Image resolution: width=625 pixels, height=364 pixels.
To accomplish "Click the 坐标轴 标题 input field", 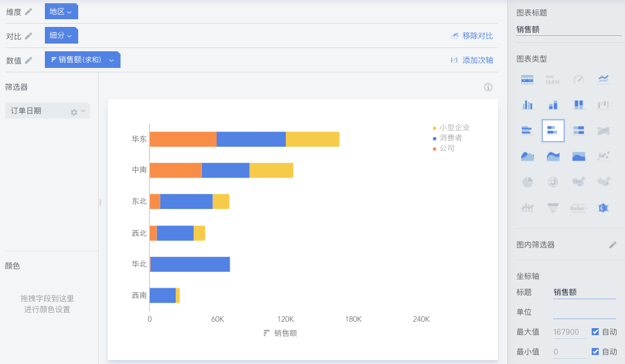I will coord(585,292).
